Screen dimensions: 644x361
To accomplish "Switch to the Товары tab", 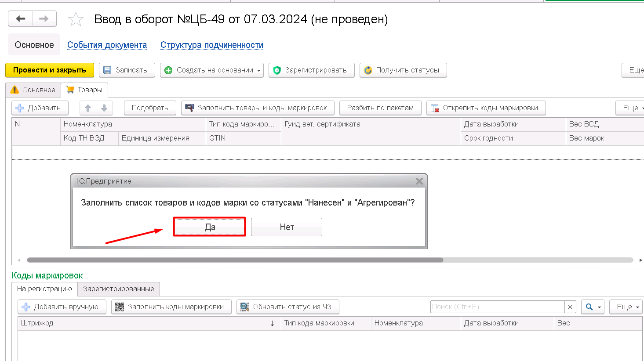I will [84, 90].
